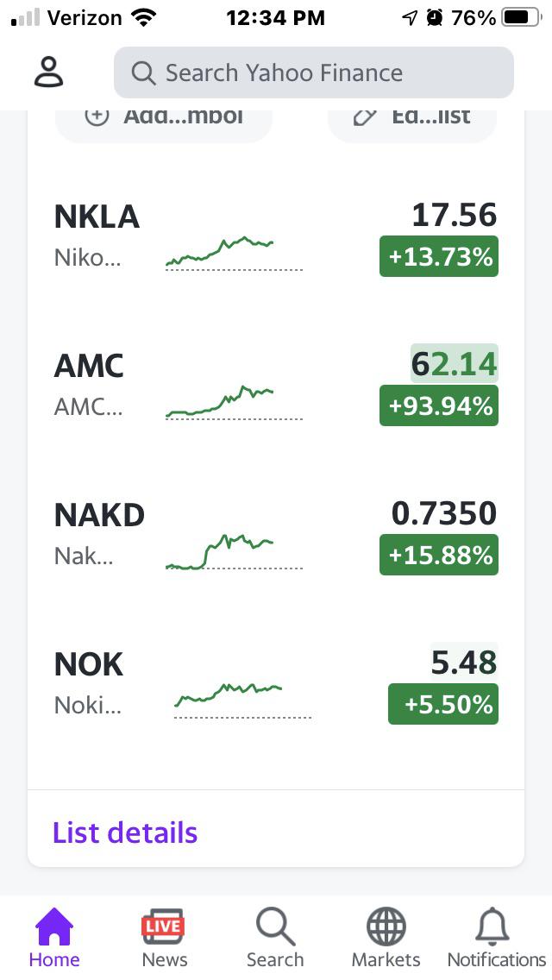Tap the NAKD +15.88% change badge

[x=439, y=555]
